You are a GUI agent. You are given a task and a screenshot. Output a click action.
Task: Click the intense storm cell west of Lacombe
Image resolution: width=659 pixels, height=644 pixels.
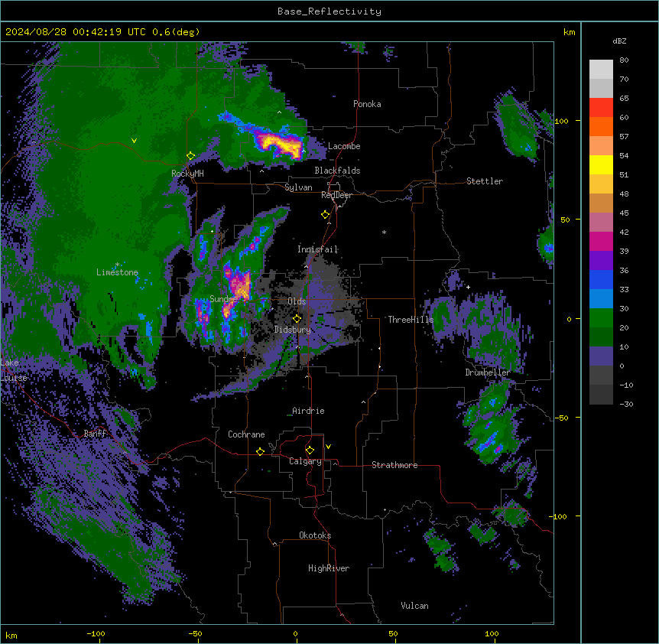click(x=280, y=144)
